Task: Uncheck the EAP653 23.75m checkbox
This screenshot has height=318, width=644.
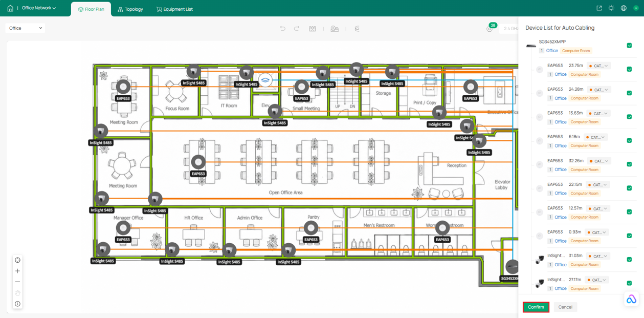Action: point(629,69)
